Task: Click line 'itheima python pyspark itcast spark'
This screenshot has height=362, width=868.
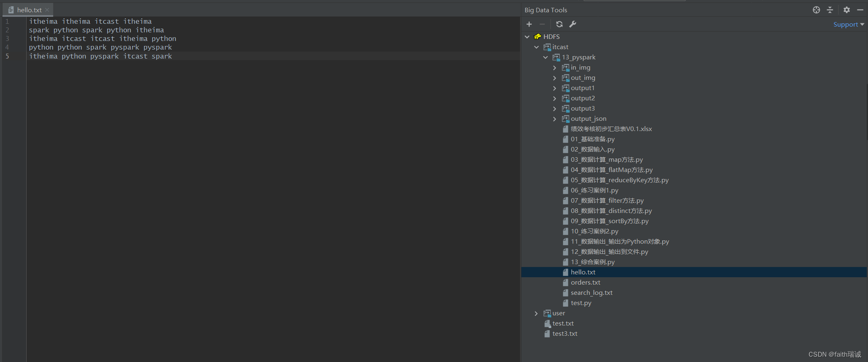Action: pyautogui.click(x=100, y=56)
